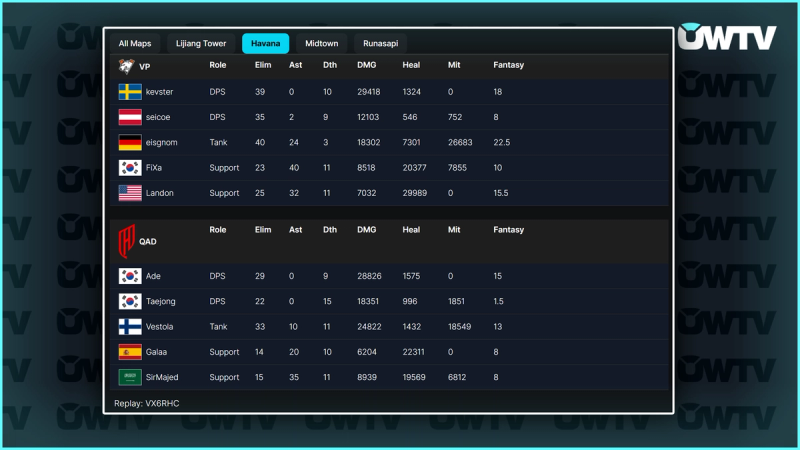Click Galaa's healing value 22311
The height and width of the screenshot is (450, 800).
[413, 352]
